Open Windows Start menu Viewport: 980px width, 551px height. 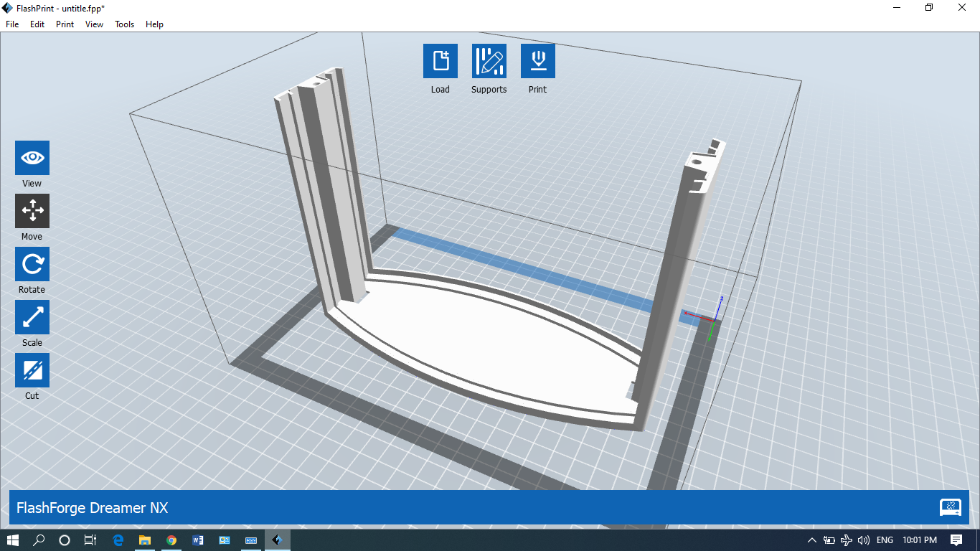click(x=13, y=540)
